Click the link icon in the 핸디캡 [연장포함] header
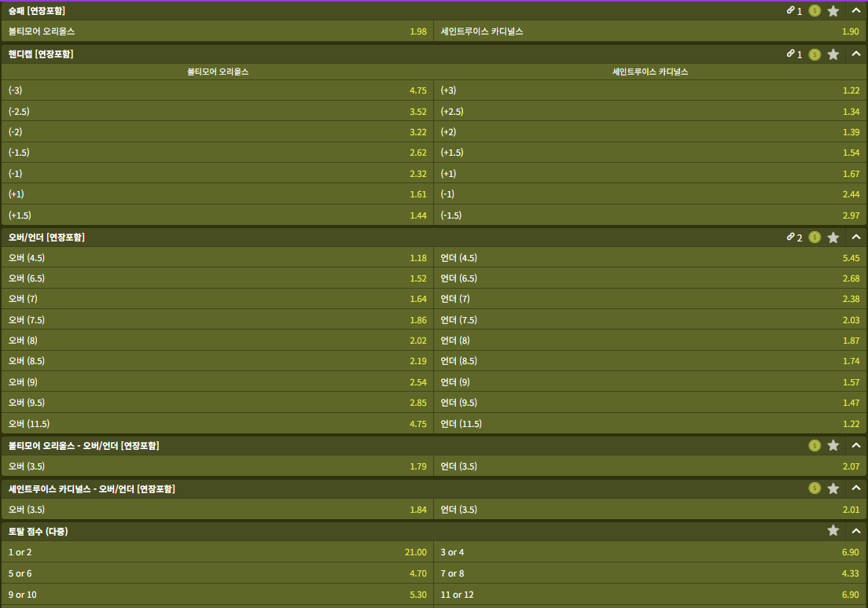 click(790, 53)
